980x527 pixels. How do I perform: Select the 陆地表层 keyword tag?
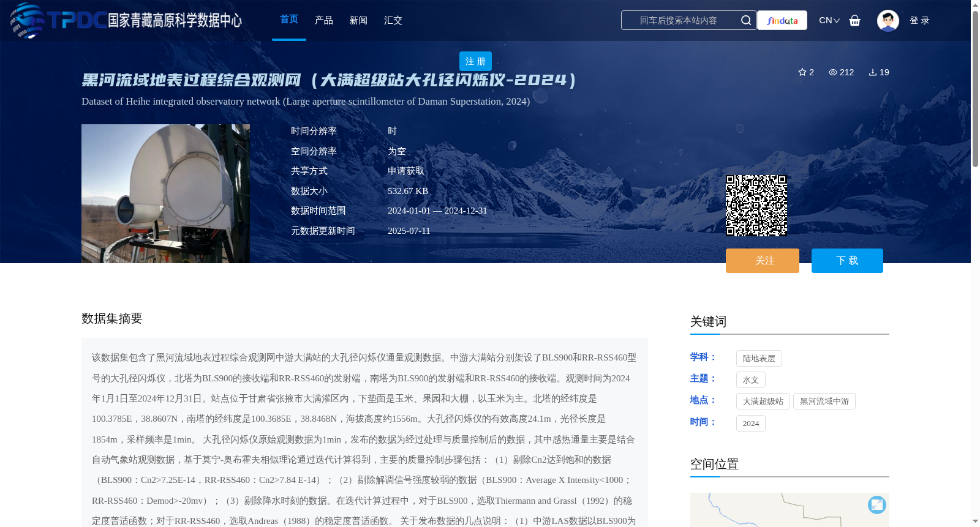click(759, 359)
